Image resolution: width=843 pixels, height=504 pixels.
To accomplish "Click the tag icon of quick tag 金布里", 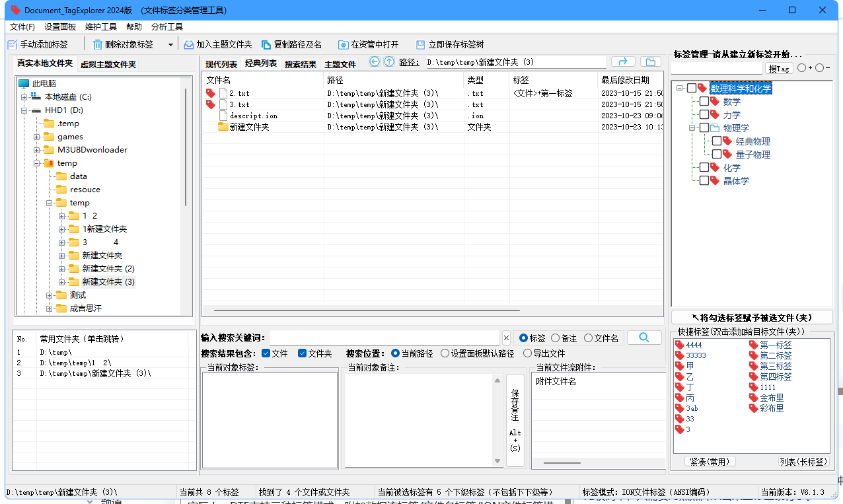I will [x=754, y=398].
